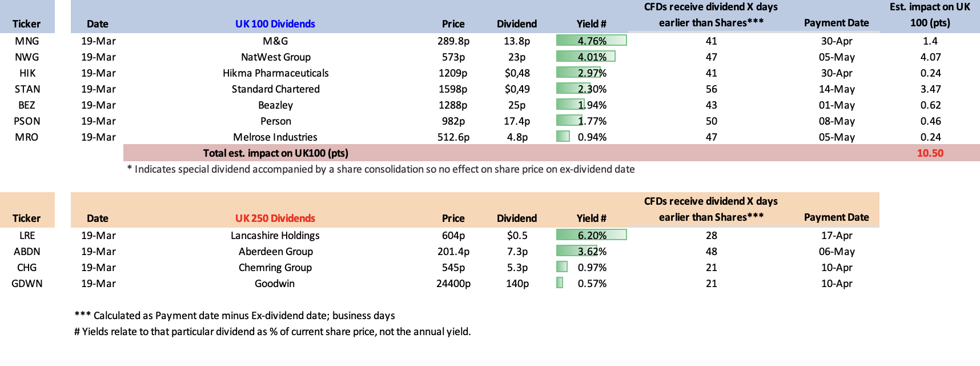Select the Melrose Industries 0.94% yield cell
This screenshot has height=366, width=980.
(591, 137)
